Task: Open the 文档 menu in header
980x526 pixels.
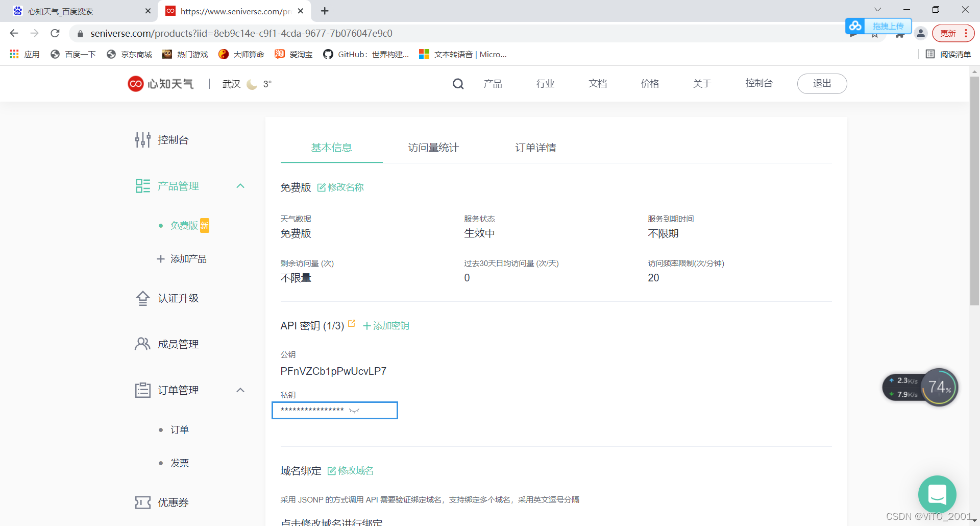Action: (x=598, y=84)
